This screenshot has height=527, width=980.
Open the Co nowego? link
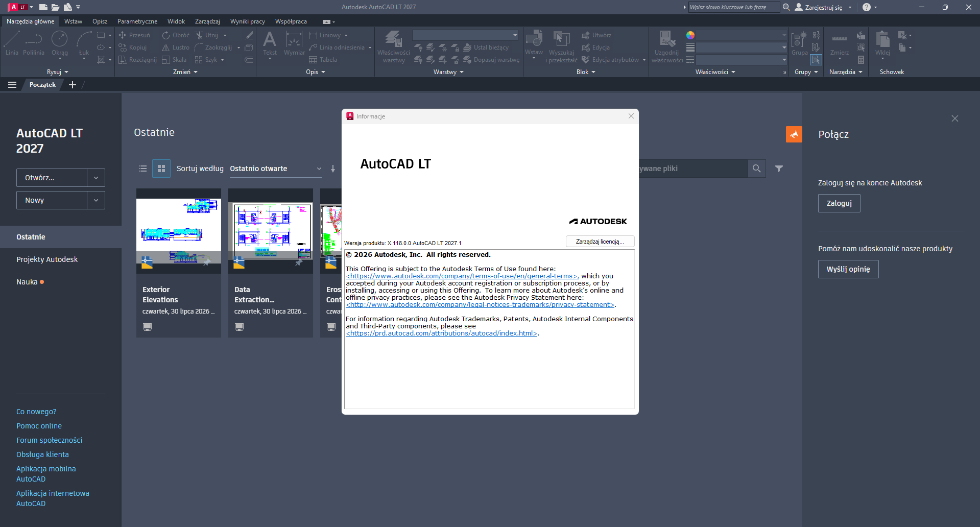[x=36, y=412]
